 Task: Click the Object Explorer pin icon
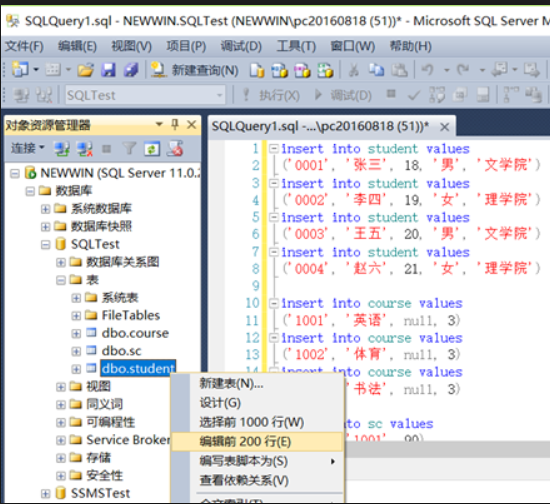[175, 124]
